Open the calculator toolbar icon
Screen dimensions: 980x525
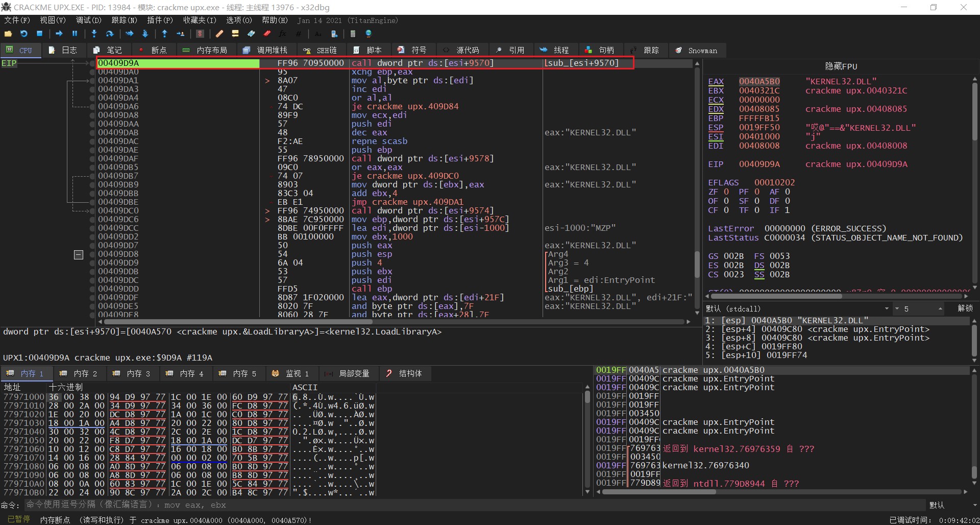pyautogui.click(x=352, y=34)
